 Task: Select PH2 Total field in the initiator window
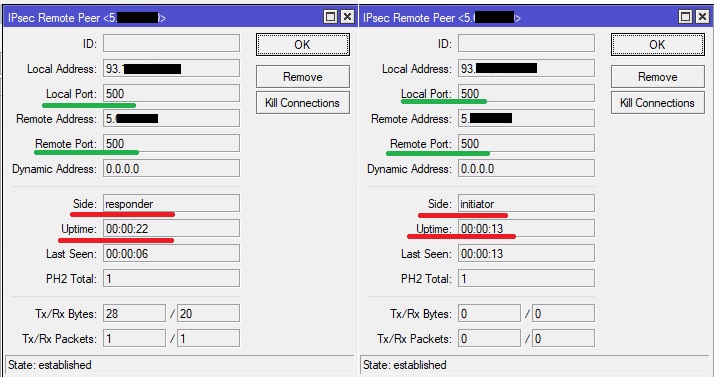point(526,278)
